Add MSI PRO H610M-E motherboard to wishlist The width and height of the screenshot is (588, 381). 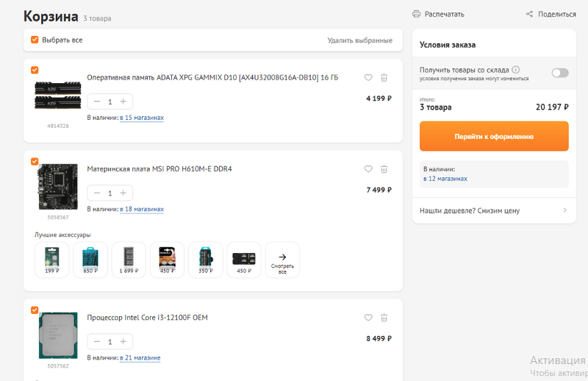(x=368, y=169)
